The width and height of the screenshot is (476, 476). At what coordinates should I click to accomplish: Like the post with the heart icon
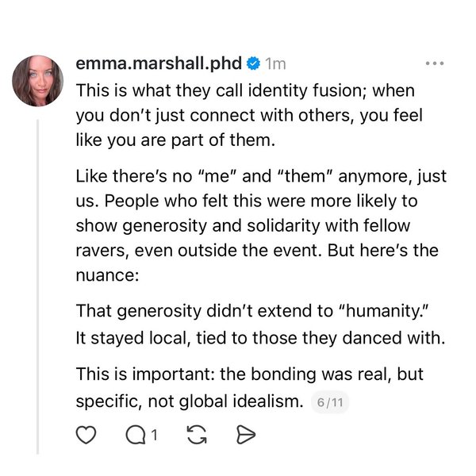click(86, 435)
